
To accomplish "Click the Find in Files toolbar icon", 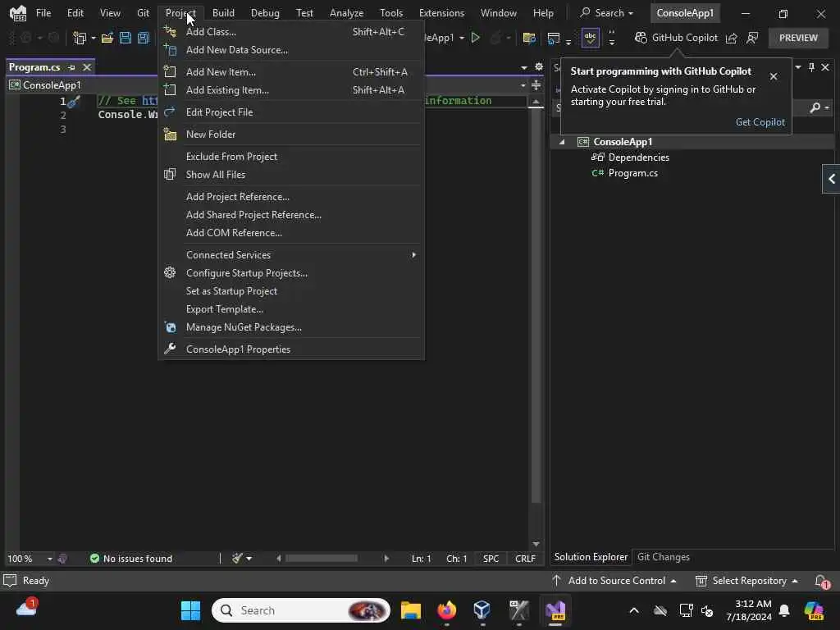I will tap(529, 38).
